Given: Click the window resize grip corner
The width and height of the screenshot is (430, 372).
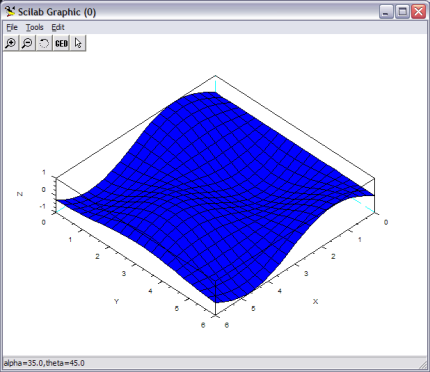Looking at the screenshot, I should [423, 364].
